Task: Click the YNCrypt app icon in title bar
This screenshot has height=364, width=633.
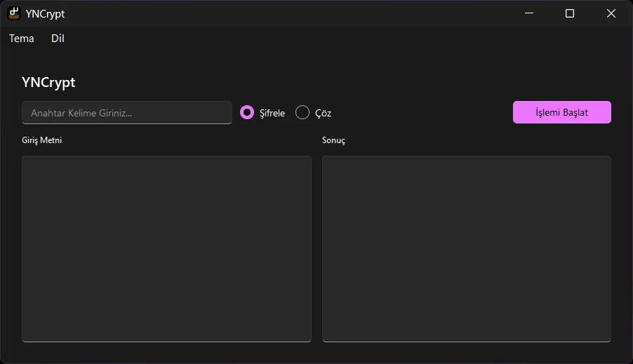Action: pos(14,13)
